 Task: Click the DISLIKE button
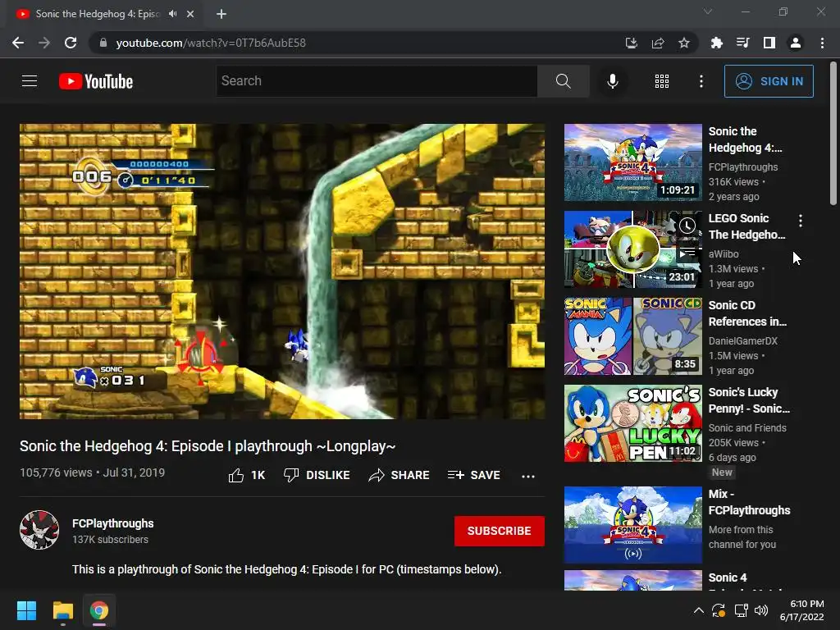tap(317, 475)
